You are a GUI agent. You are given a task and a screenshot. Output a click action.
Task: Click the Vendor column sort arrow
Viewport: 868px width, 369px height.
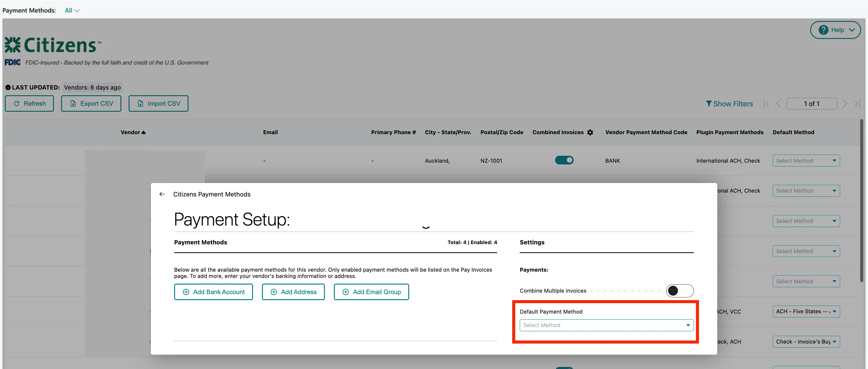pos(144,132)
